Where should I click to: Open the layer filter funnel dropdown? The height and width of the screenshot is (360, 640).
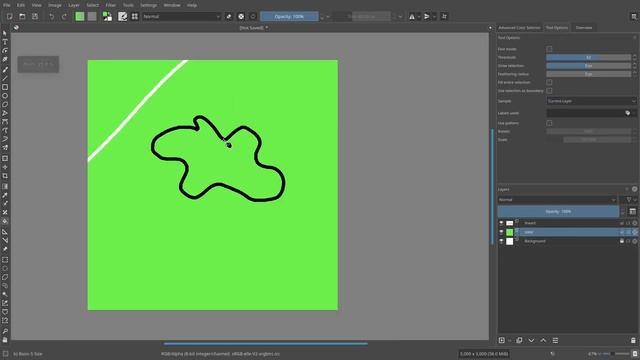tap(631, 200)
